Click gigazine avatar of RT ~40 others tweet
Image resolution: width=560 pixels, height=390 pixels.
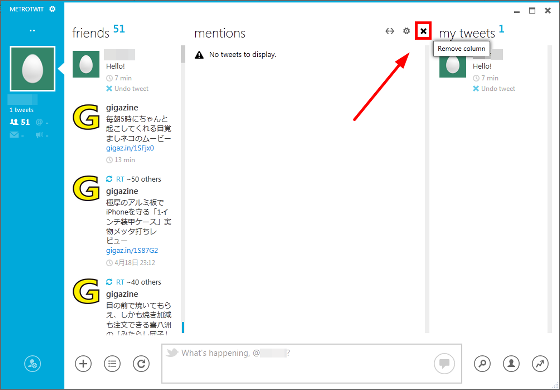[86, 291]
